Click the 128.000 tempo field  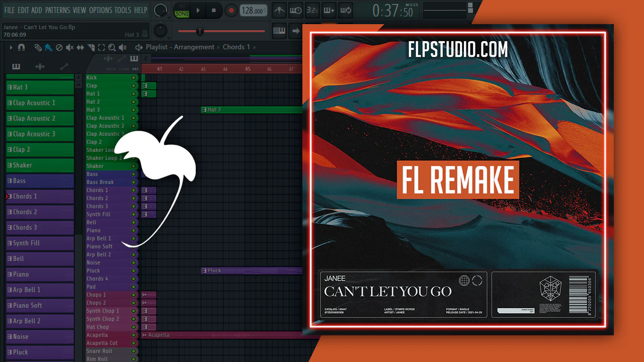pos(253,11)
